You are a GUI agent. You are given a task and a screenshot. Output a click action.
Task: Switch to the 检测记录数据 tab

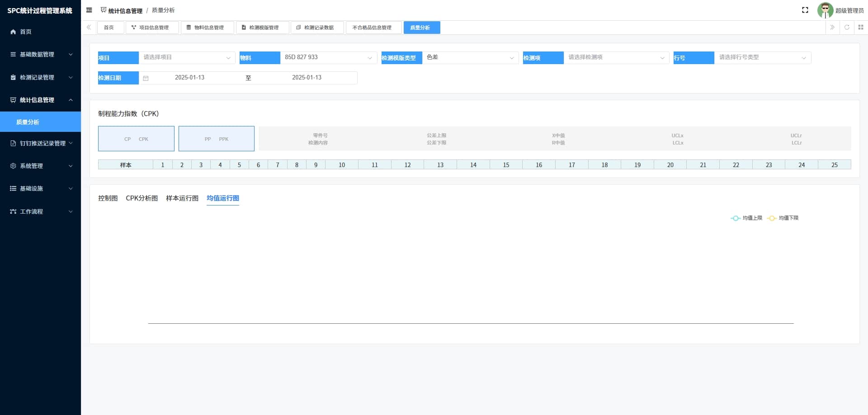pyautogui.click(x=317, y=28)
